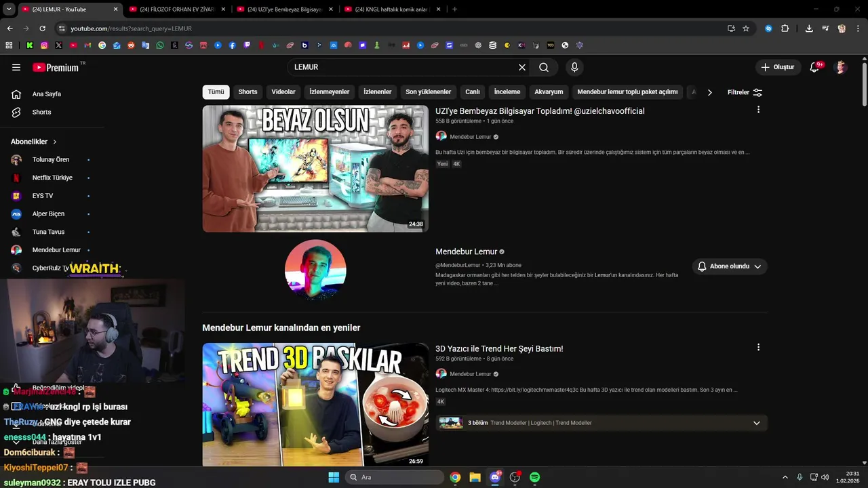Select the İzlenmeyenler filter chip
This screenshot has width=868, height=488.
click(330, 92)
